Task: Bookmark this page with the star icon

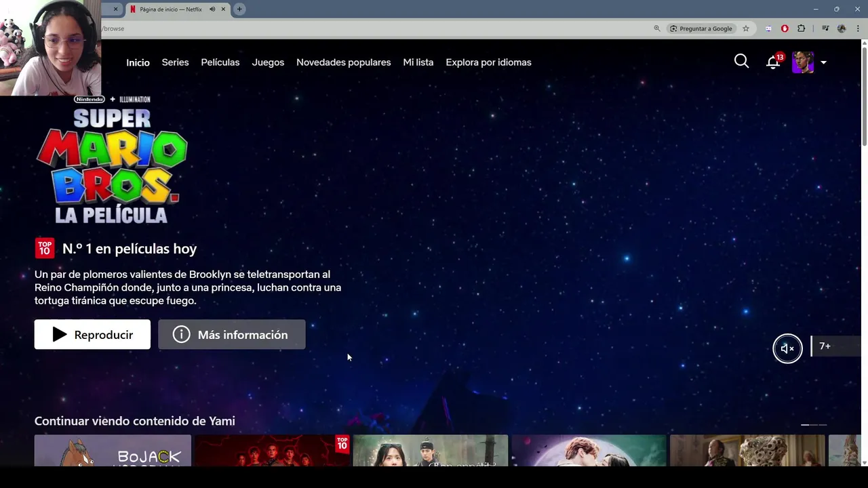Action: click(x=746, y=28)
